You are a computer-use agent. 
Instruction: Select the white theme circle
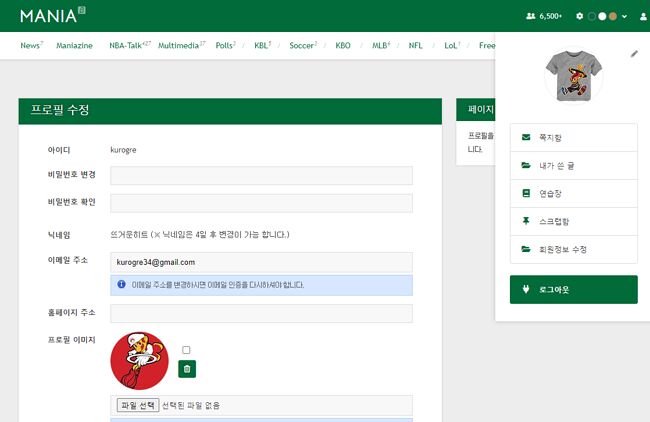[x=602, y=17]
